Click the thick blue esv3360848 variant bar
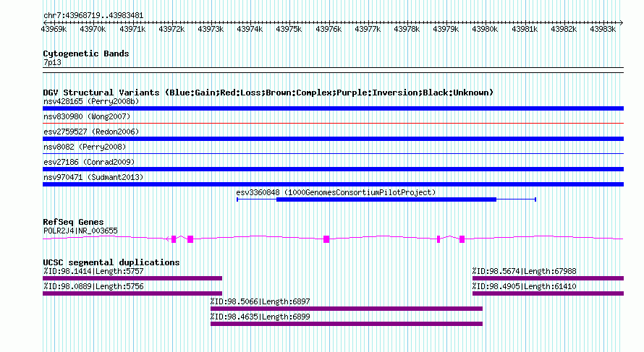 point(386,199)
